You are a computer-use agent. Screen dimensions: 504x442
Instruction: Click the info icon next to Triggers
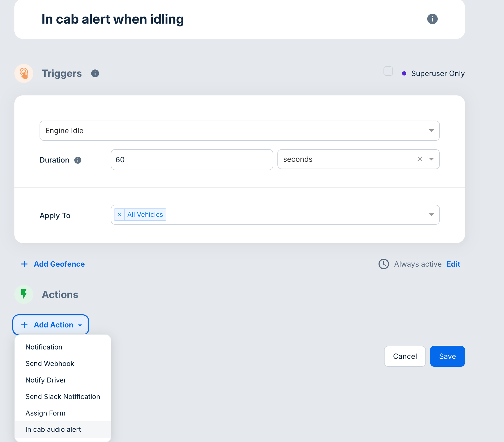pos(95,73)
